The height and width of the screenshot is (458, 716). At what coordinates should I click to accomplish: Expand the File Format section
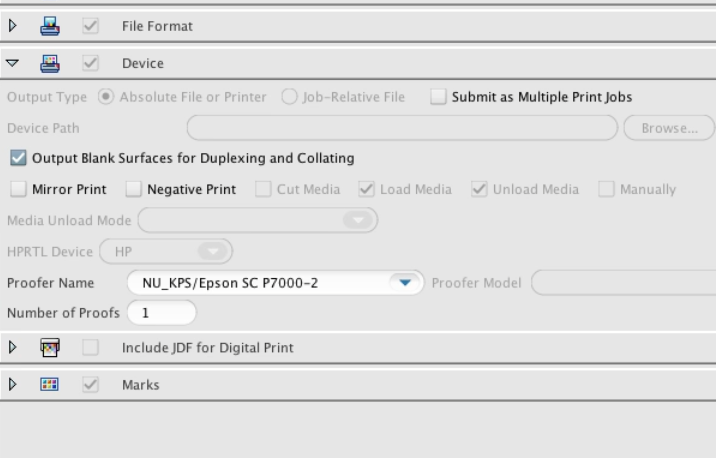13,26
